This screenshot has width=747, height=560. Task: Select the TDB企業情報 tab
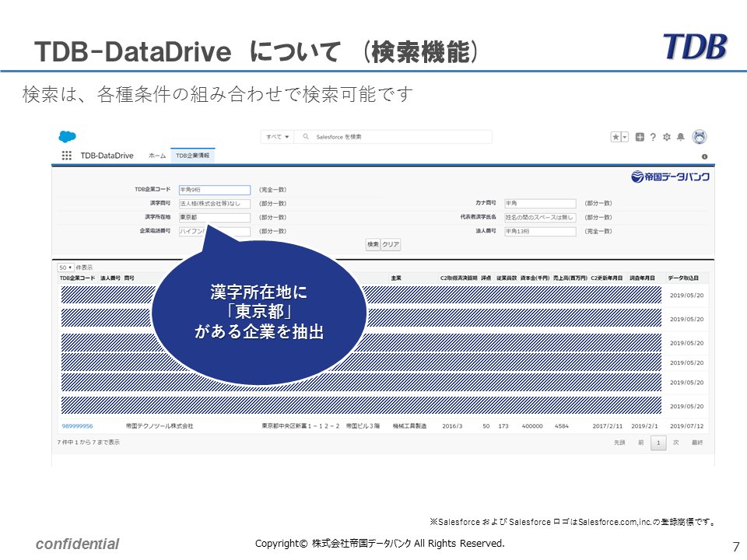click(192, 156)
